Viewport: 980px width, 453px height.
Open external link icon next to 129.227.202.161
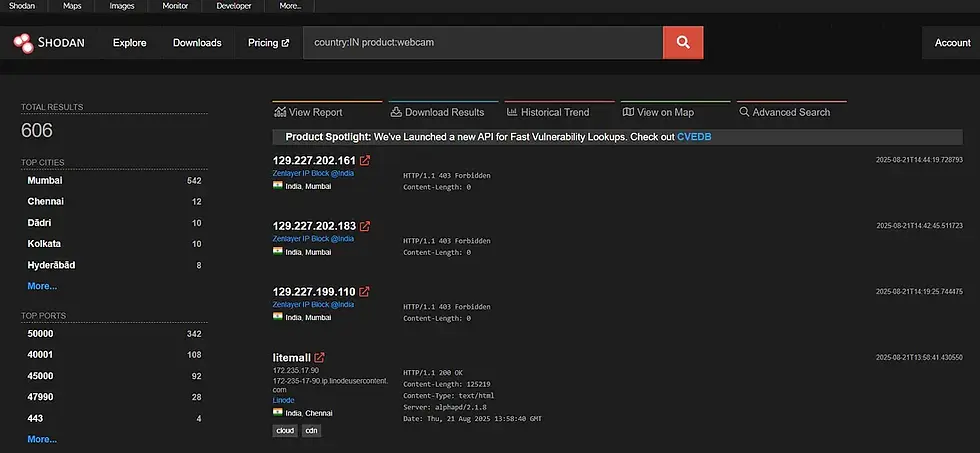point(365,161)
